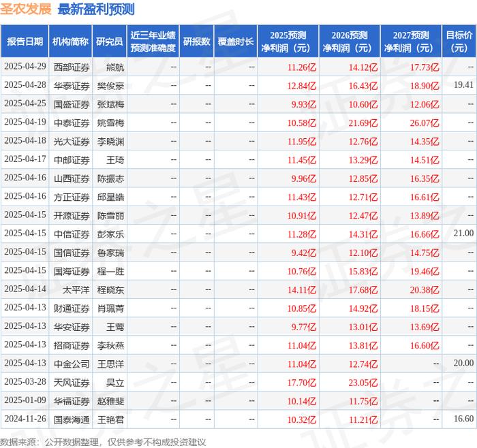477x448 pixels.
Task: Click the 17.70亿 profit value
Action: [x=302, y=383]
